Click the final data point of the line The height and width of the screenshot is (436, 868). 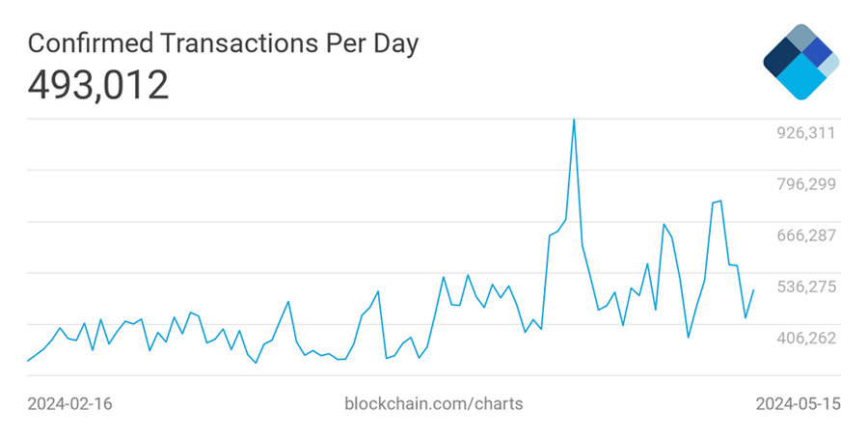click(x=753, y=289)
